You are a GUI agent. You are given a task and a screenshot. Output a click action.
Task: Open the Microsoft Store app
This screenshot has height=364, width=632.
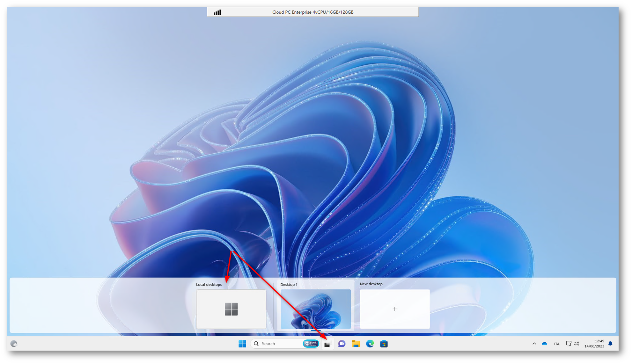tap(384, 344)
